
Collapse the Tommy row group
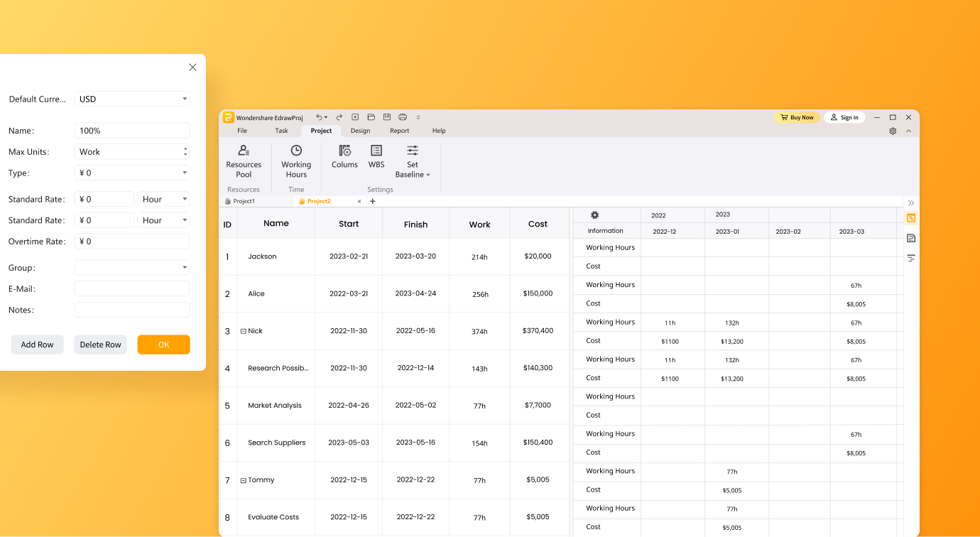[x=244, y=481]
